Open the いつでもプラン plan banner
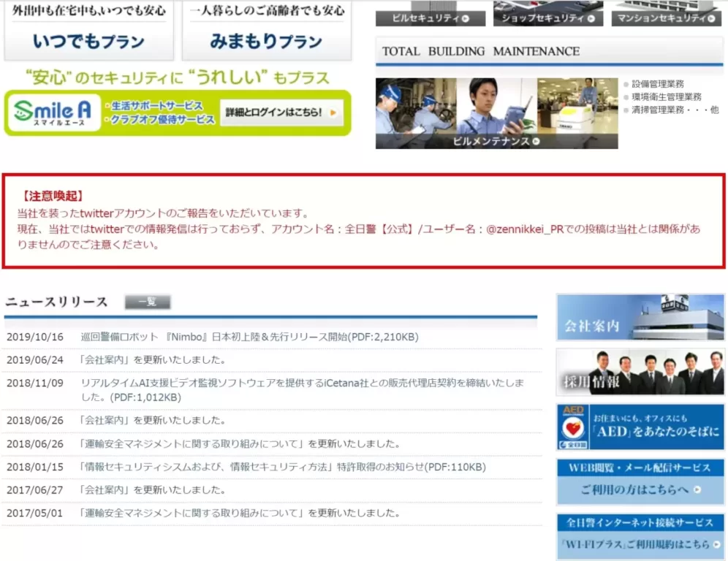This screenshot has width=728, height=561. (x=89, y=42)
